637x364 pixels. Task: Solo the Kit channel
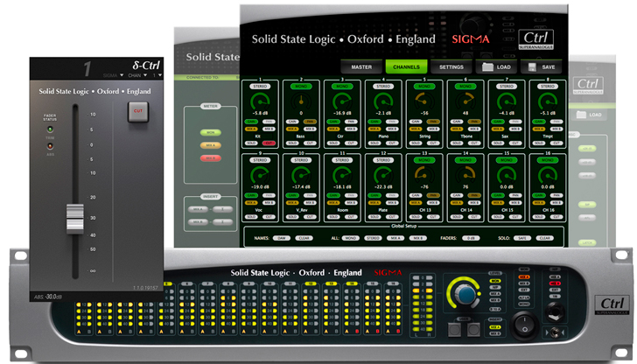point(251,143)
